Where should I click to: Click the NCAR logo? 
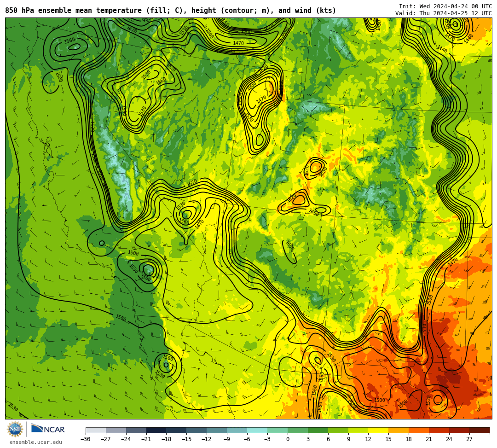pyautogui.click(x=48, y=429)
